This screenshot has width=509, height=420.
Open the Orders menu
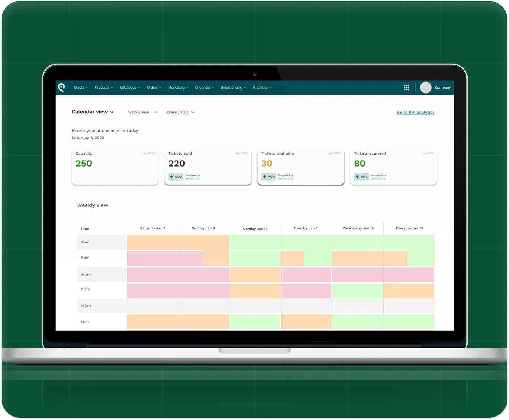pyautogui.click(x=154, y=87)
